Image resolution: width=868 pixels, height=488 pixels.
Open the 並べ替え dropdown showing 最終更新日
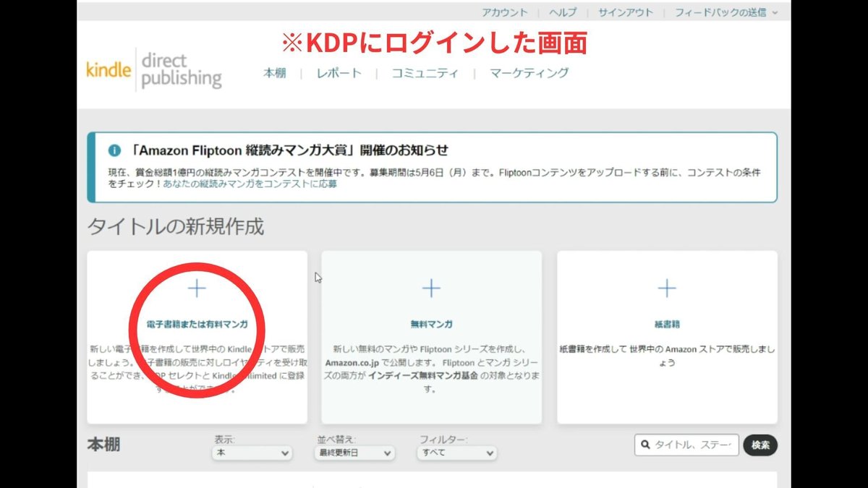click(355, 453)
